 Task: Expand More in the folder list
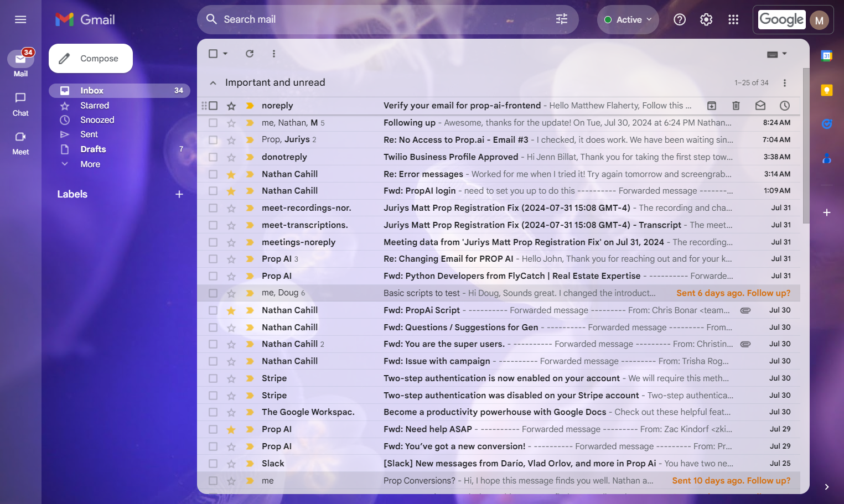[90, 164]
